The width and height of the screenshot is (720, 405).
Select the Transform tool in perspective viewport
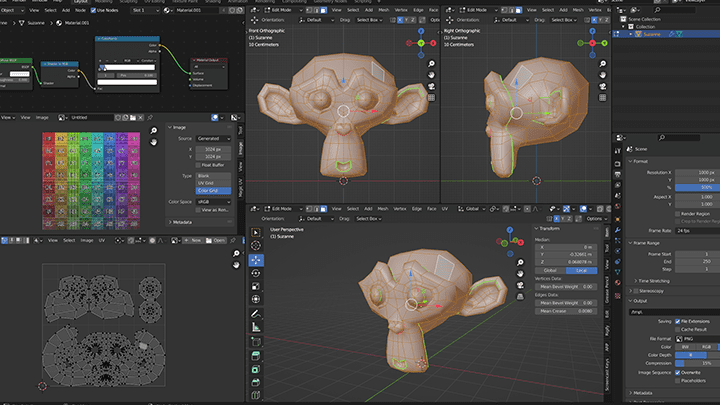(x=256, y=299)
